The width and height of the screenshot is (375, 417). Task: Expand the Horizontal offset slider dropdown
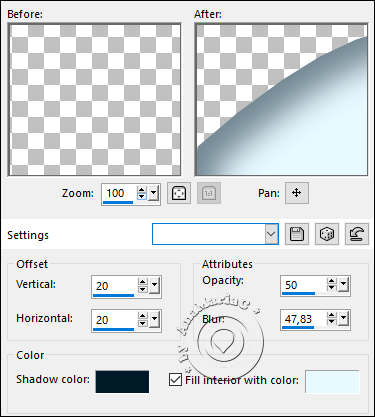[154, 320]
